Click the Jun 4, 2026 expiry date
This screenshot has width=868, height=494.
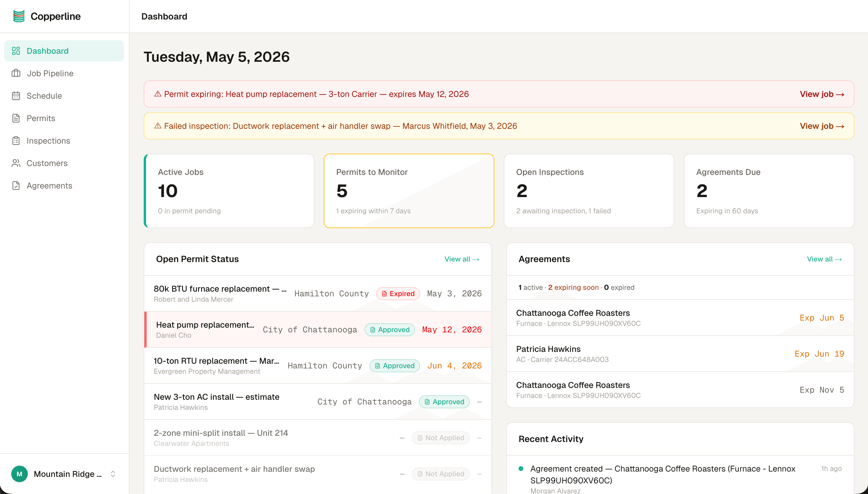tap(454, 365)
